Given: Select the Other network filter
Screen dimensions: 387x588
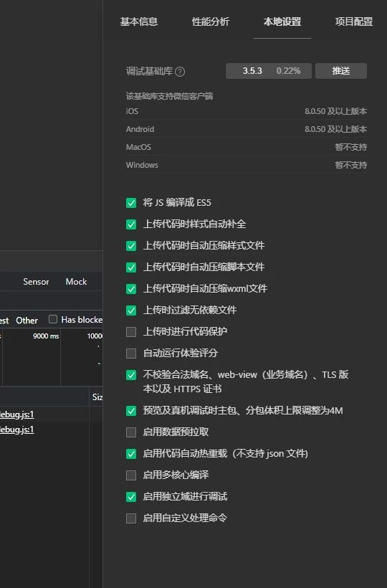Looking at the screenshot, I should [x=27, y=321].
